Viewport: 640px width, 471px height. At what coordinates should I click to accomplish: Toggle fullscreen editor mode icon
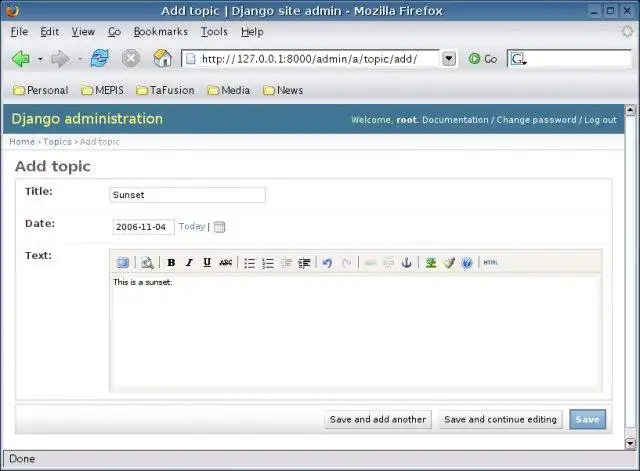coord(122,262)
